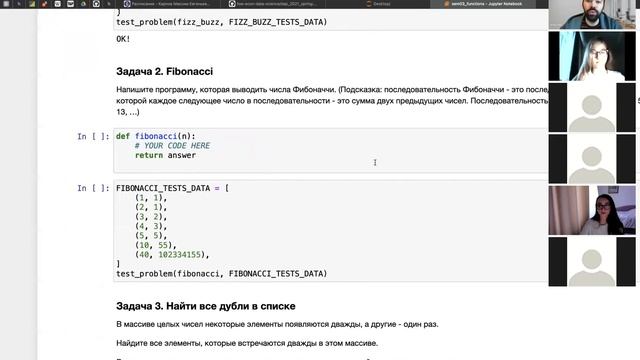Click the 'In [ ]:' prompt beside FIBONACCI_TESTS_DATA
This screenshot has width=640, height=360.
point(93,188)
